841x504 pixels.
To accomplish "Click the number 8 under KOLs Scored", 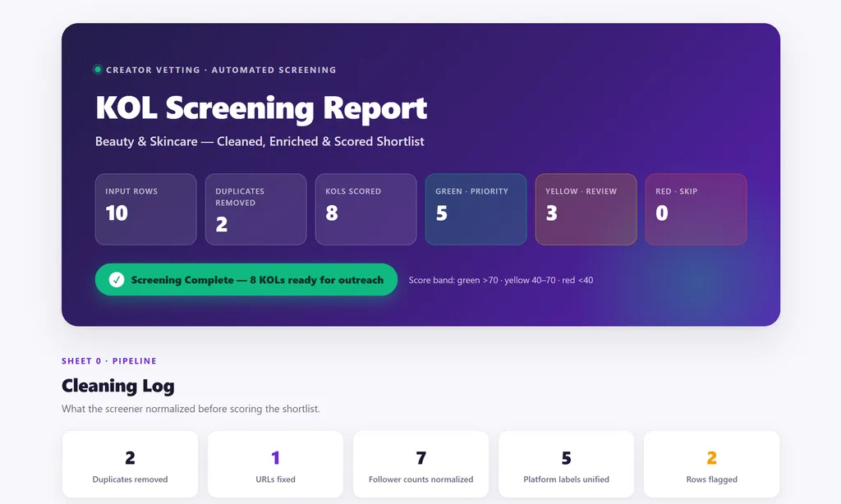I will pyautogui.click(x=332, y=213).
